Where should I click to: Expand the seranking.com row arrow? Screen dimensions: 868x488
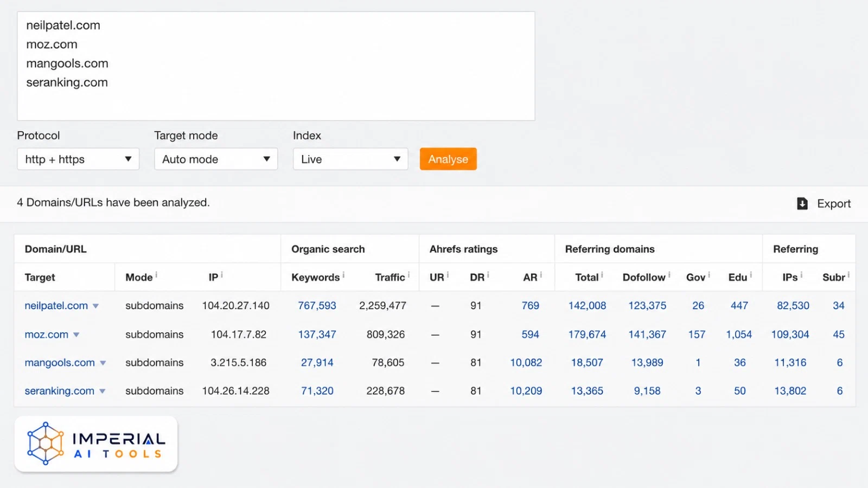102,391
